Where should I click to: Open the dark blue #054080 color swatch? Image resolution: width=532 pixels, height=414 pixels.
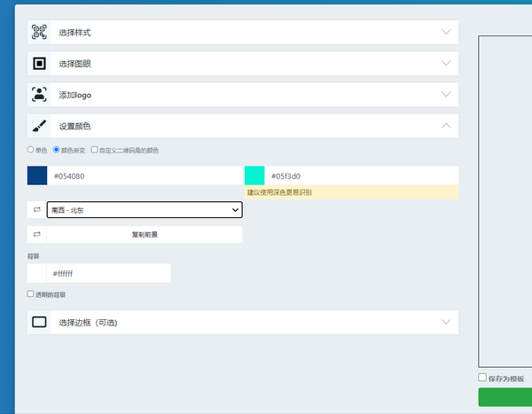tap(37, 176)
